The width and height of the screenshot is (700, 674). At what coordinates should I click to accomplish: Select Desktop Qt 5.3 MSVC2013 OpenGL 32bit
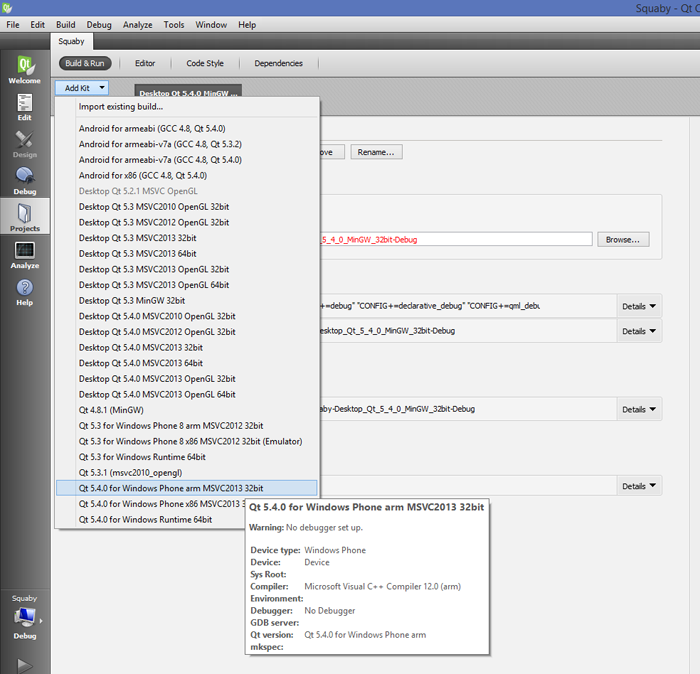(188, 269)
